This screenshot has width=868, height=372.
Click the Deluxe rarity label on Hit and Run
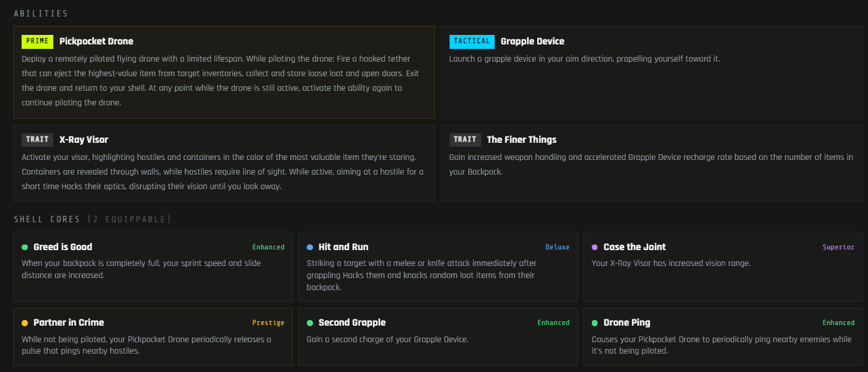[x=558, y=247]
